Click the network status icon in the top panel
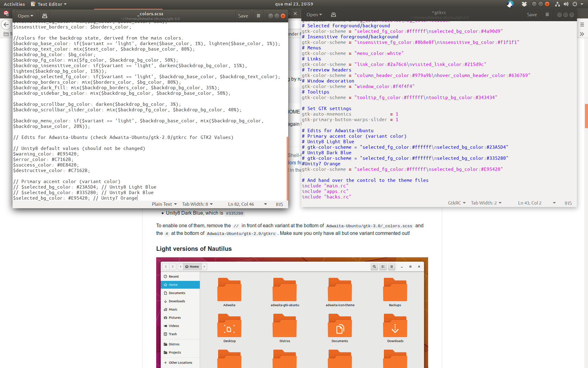Image resolution: width=588 pixels, height=368 pixels. pos(557,4)
